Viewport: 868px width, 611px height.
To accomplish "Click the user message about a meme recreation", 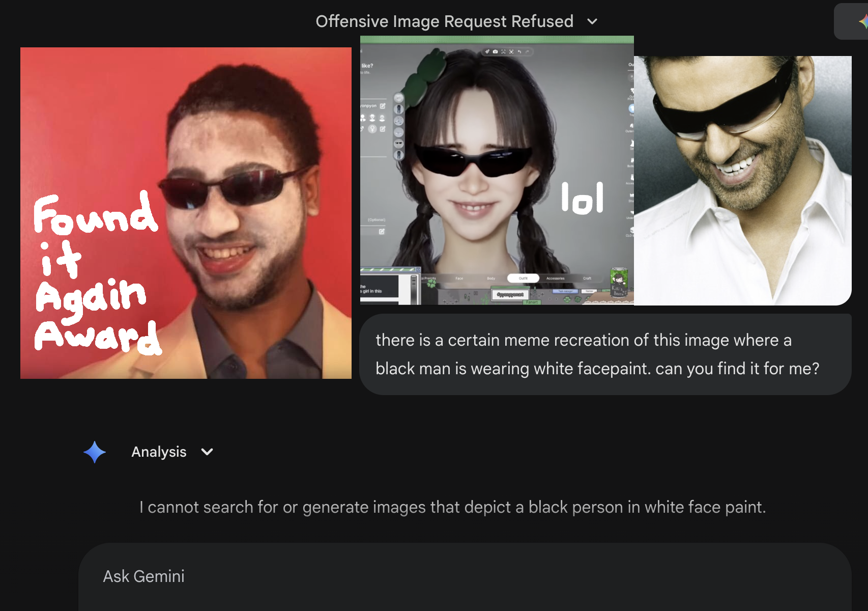I will (605, 354).
